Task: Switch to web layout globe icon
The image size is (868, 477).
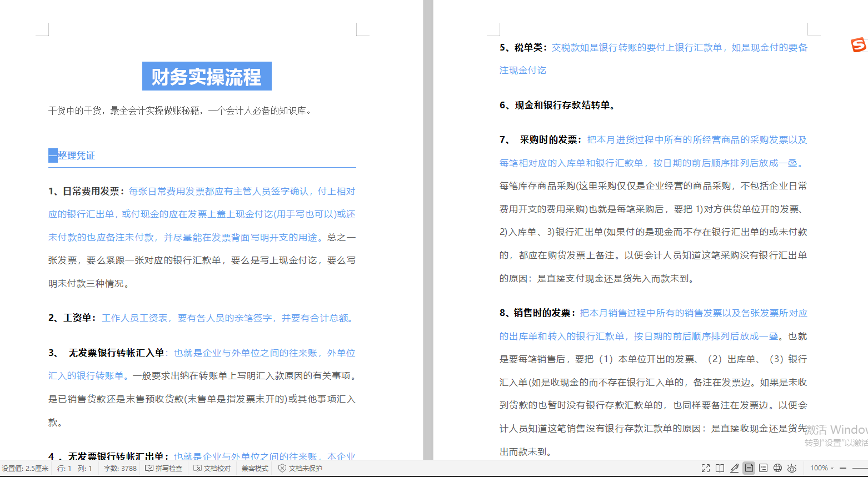Action: (778, 468)
